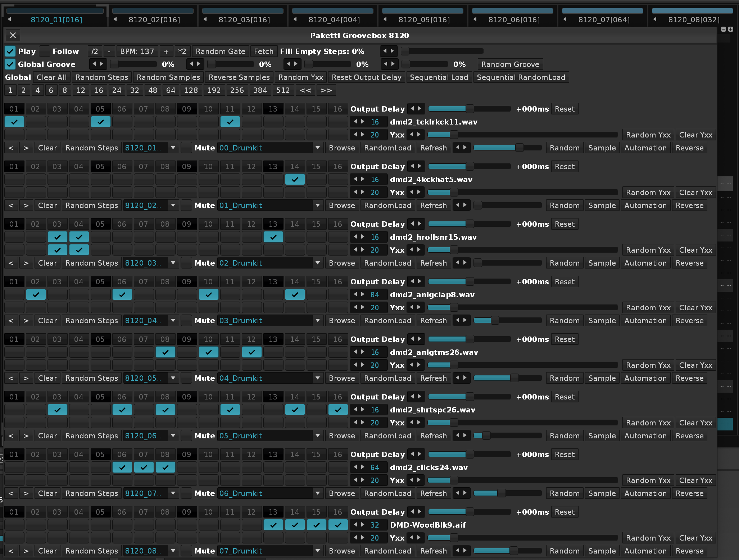The width and height of the screenshot is (739, 560).
Task: Click the global shift-left '<<' button
Action: [305, 90]
